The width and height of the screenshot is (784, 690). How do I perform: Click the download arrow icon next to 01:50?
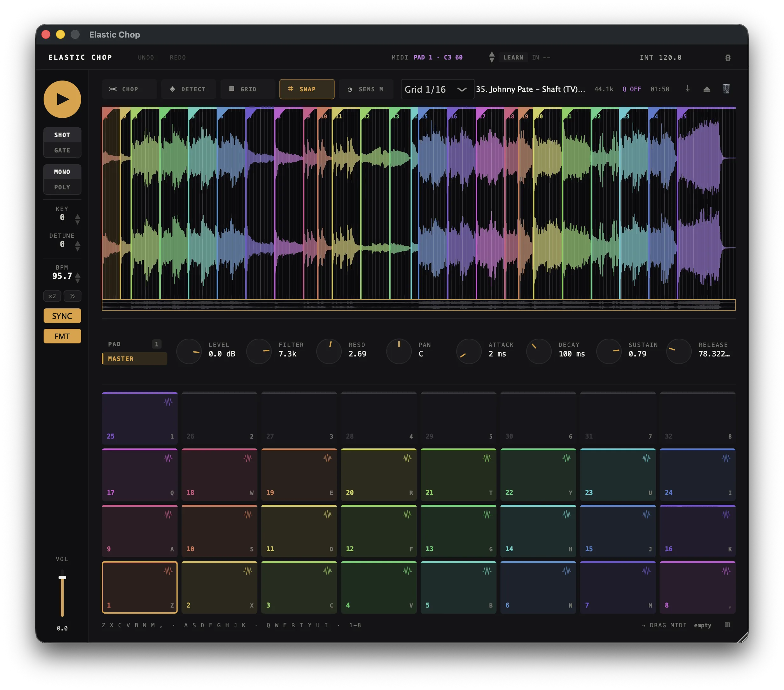[x=687, y=89]
